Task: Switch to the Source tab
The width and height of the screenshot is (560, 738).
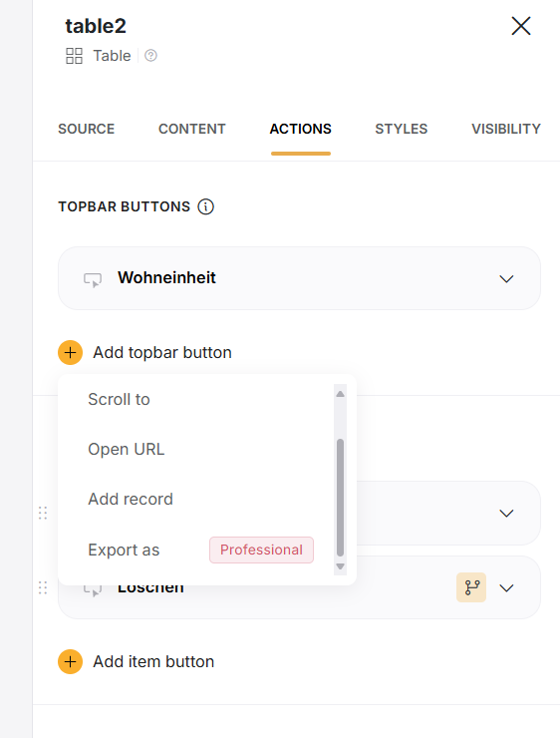Action: (86, 129)
